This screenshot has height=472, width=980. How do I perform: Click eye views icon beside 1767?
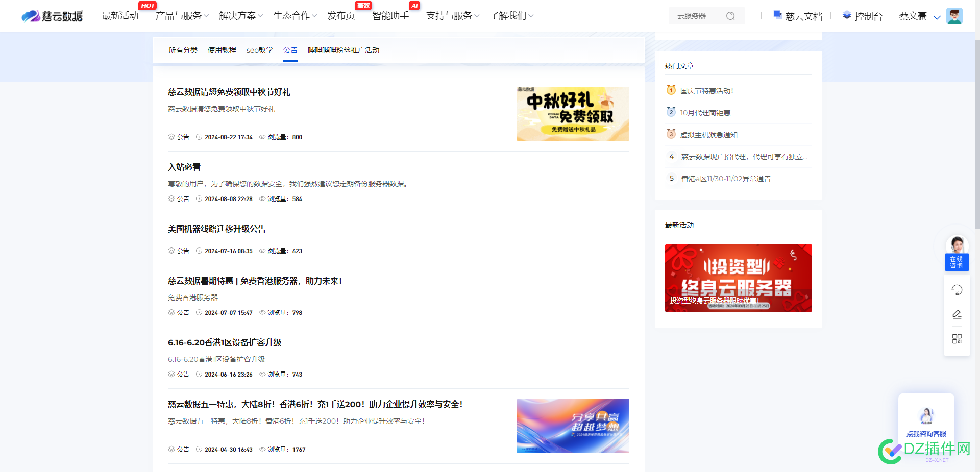262,449
